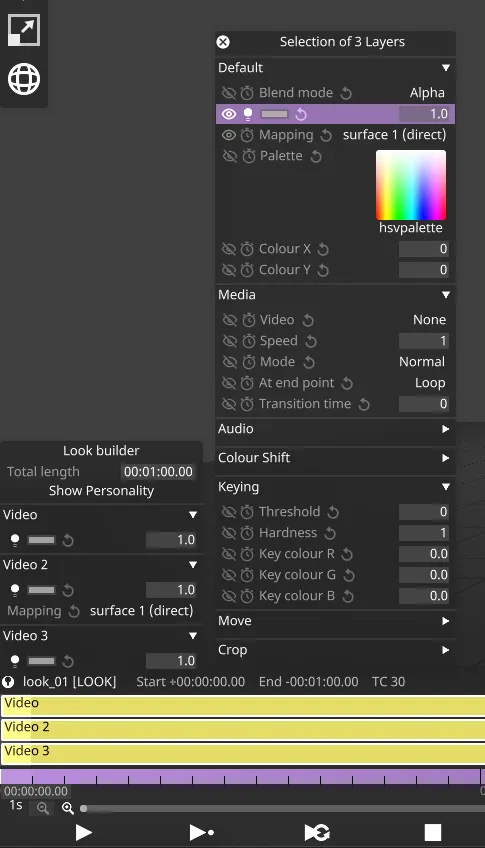The height and width of the screenshot is (848, 485).
Task: Toggle visibility eye for Colour Y
Action: coord(229,270)
